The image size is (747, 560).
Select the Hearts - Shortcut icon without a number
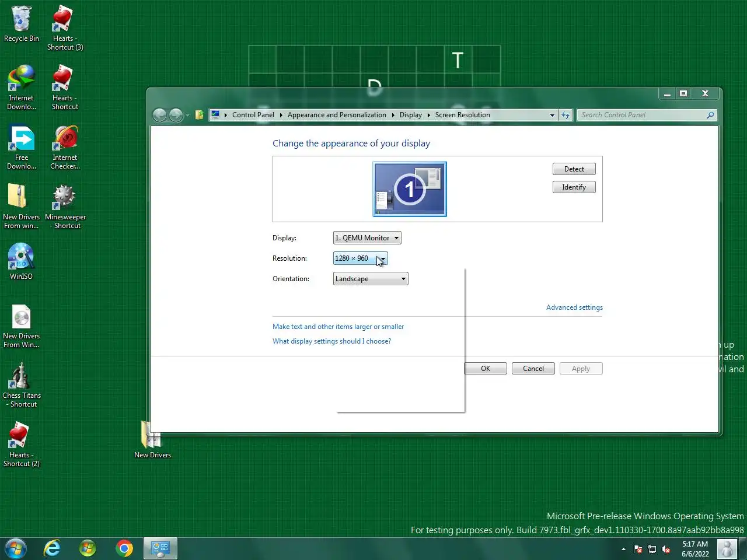coord(65,87)
